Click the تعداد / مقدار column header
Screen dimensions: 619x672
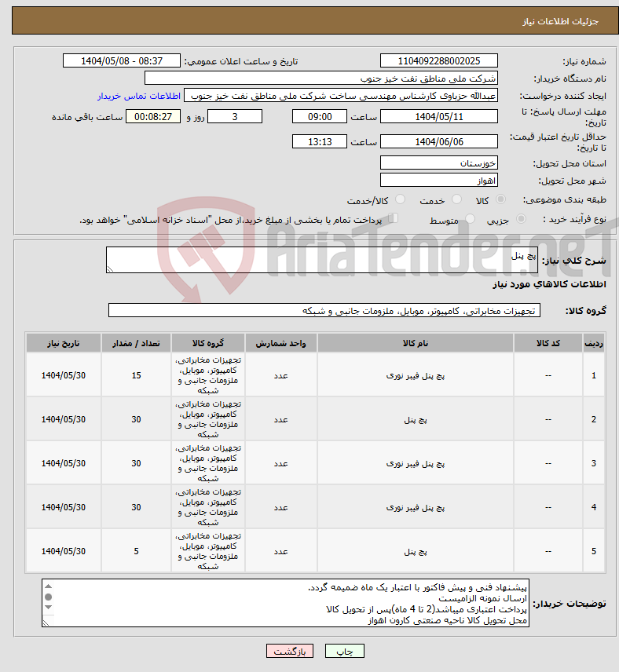136,343
